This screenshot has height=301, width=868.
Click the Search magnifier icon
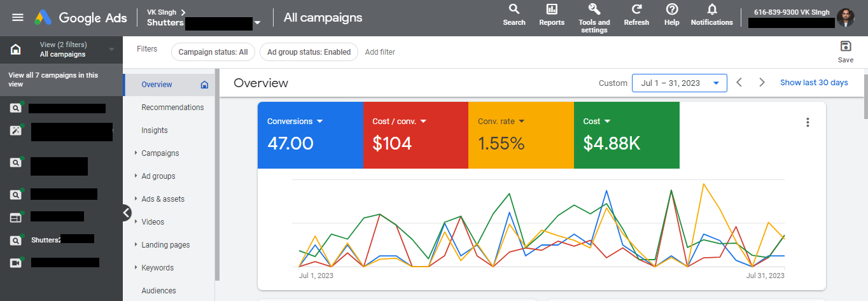pyautogui.click(x=514, y=10)
